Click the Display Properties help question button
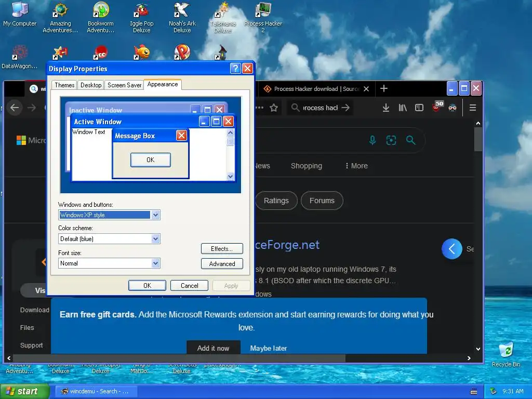 point(235,69)
